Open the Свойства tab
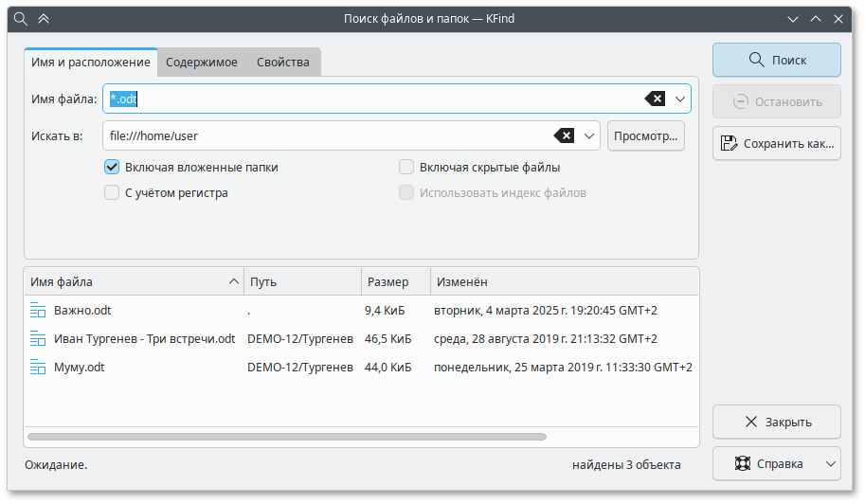The image size is (865, 504). pyautogui.click(x=282, y=63)
